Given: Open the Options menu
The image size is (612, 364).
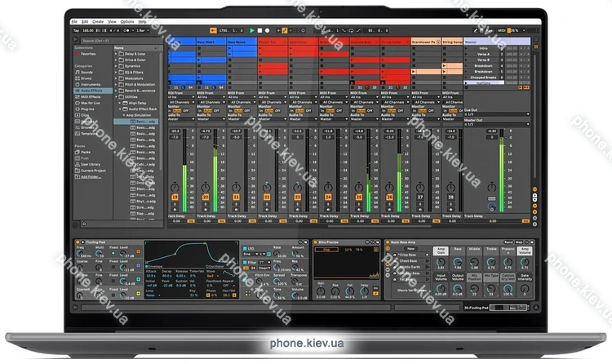Looking at the screenshot, I should tap(127, 21).
